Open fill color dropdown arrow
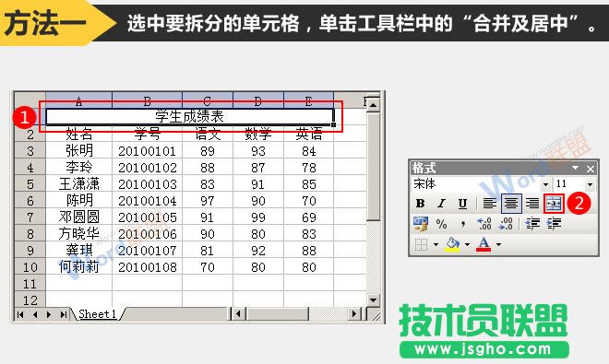Screen dimensions: 609x364 point(467,244)
